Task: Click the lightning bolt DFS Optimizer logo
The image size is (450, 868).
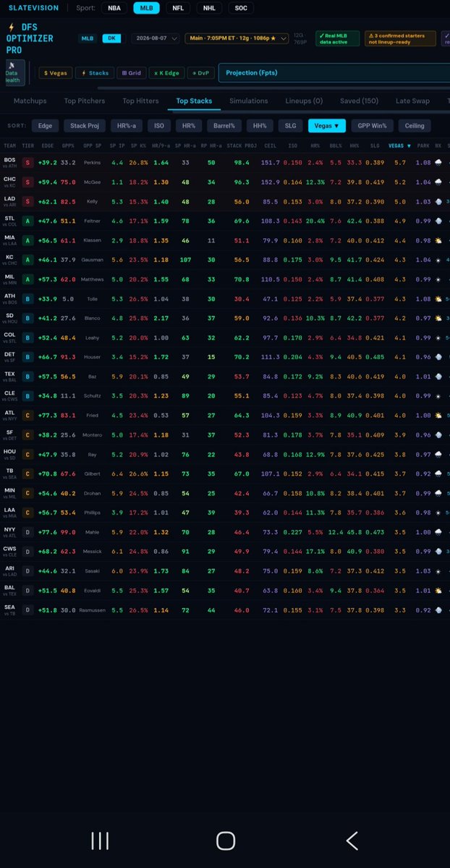Action: 11,27
